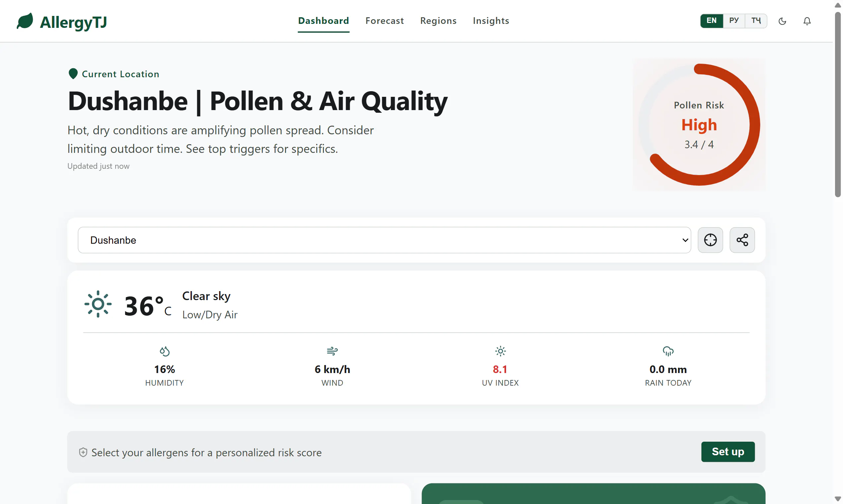Click the clear sky sun weather icon
The width and height of the screenshot is (843, 504).
click(x=98, y=304)
